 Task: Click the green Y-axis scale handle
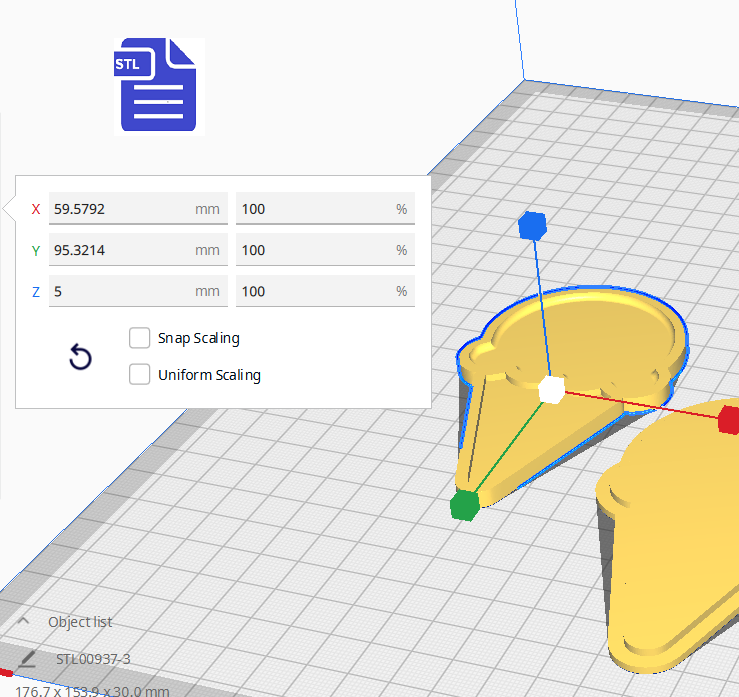[x=464, y=506]
